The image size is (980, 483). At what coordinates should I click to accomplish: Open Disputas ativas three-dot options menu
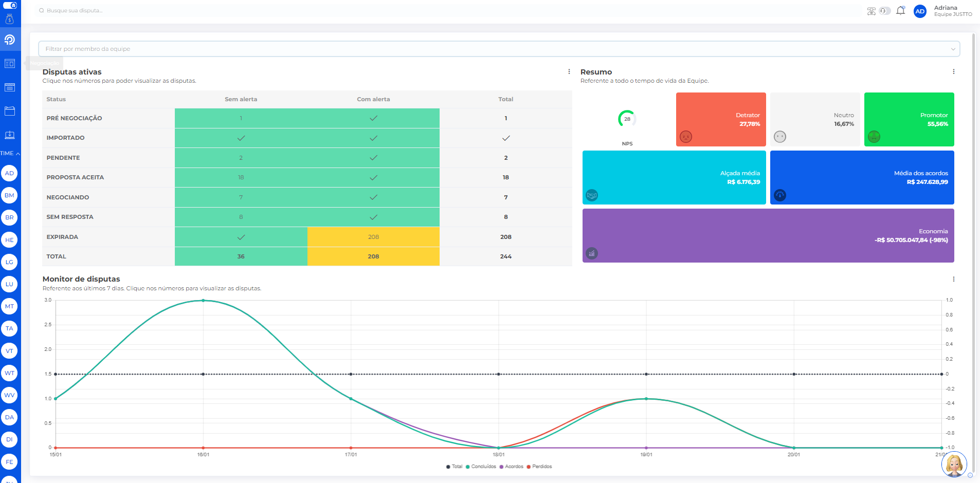point(569,72)
